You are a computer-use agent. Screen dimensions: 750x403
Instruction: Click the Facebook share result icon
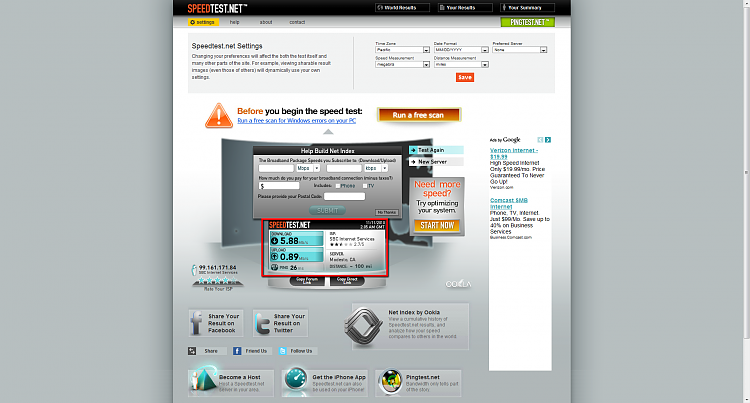(196, 323)
